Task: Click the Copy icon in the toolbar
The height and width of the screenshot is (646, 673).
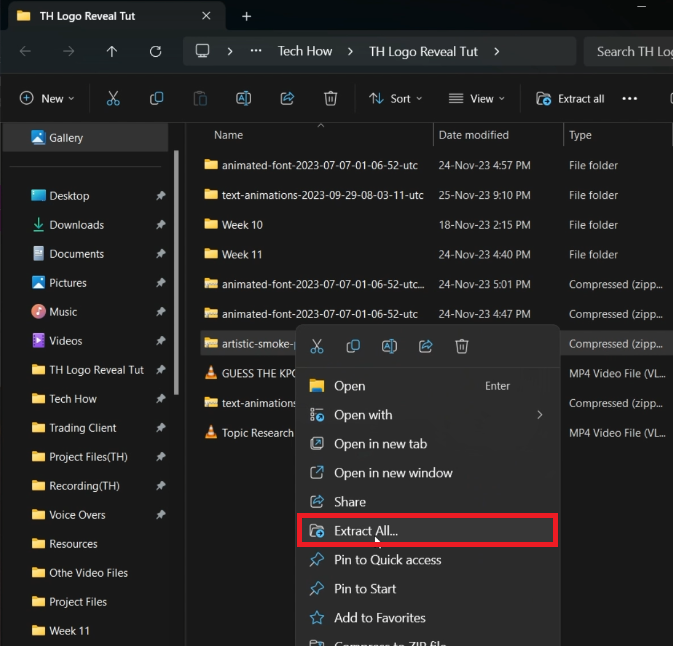Action: [156, 98]
